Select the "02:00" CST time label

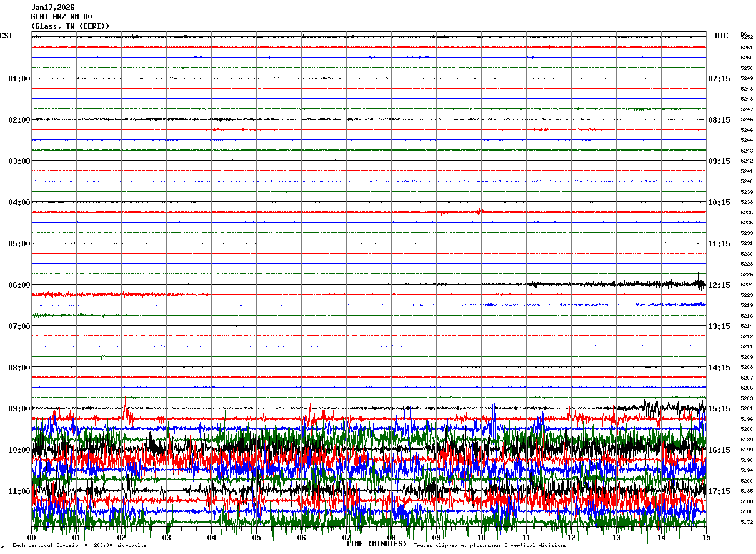19,120
